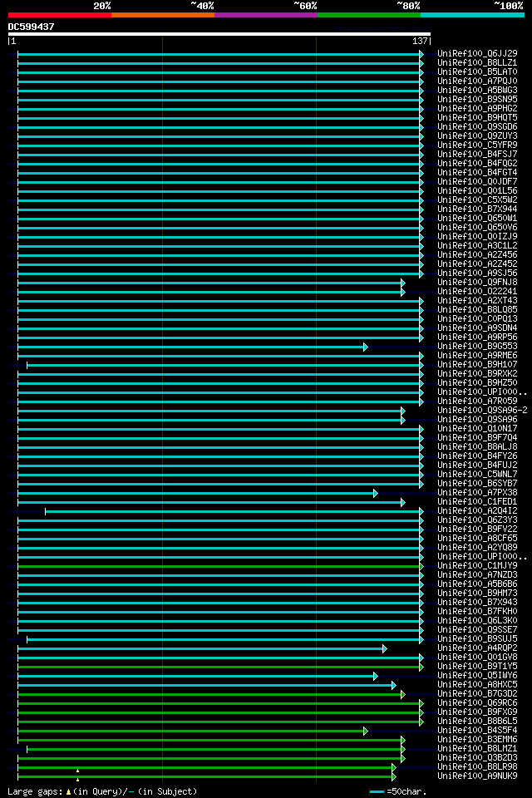
Task: Click the orange ~40% legend color bar
Action: click(x=163, y=15)
